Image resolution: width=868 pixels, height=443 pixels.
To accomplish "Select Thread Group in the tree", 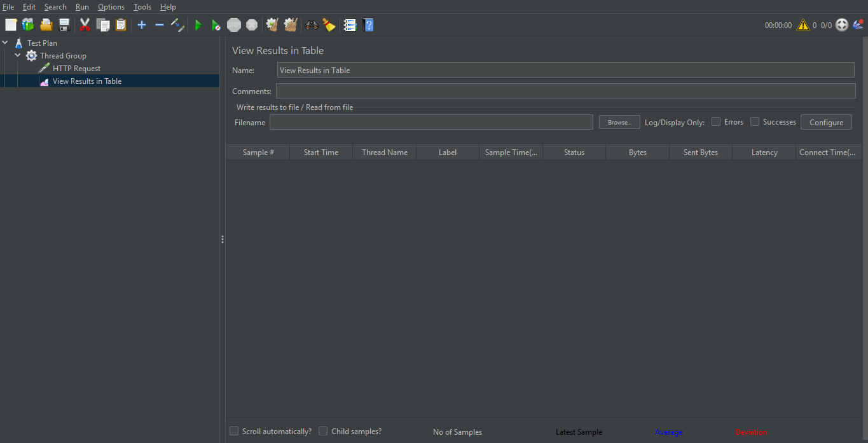I will point(63,56).
